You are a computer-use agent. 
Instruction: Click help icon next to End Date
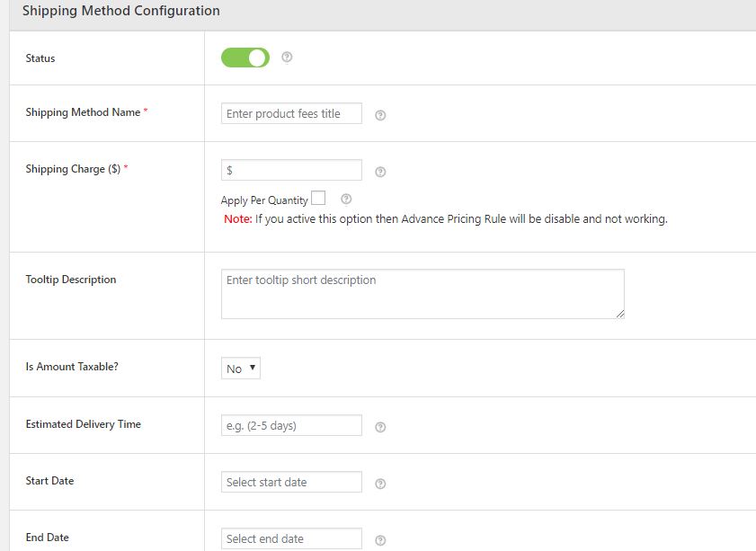[380, 540]
